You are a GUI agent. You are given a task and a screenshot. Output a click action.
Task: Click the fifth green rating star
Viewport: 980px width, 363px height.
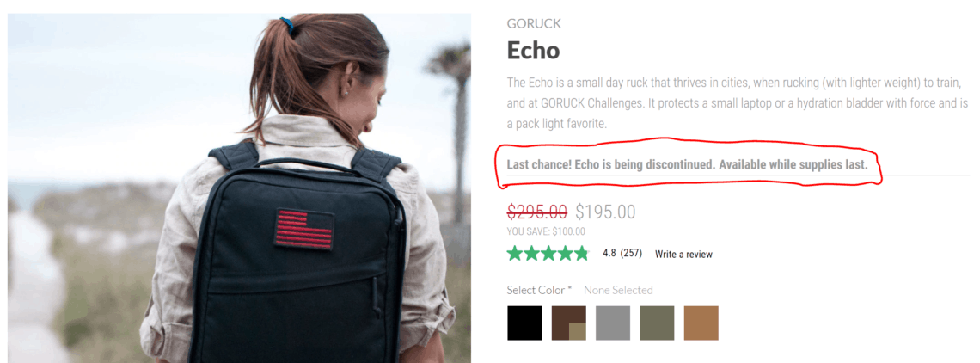pyautogui.click(x=581, y=254)
